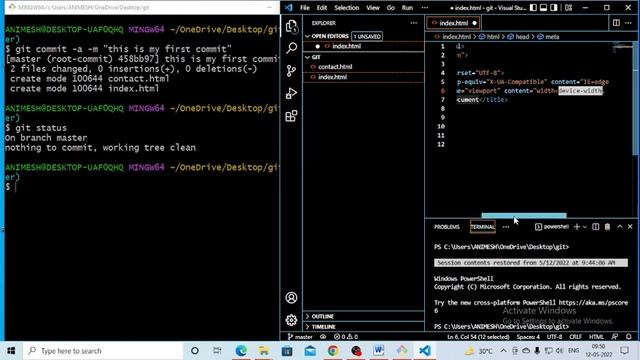The image size is (640, 360).
Task: Change end of line CRLF setting
Action: pyautogui.click(x=575, y=337)
